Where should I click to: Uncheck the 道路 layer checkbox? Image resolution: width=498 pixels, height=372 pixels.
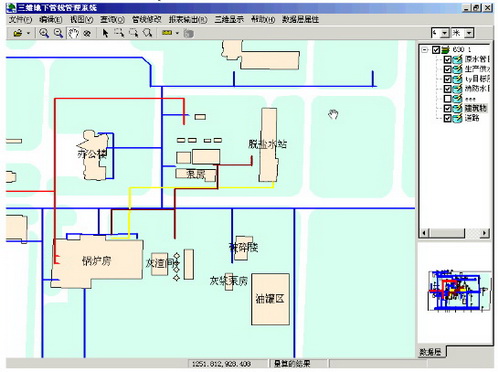coord(447,118)
